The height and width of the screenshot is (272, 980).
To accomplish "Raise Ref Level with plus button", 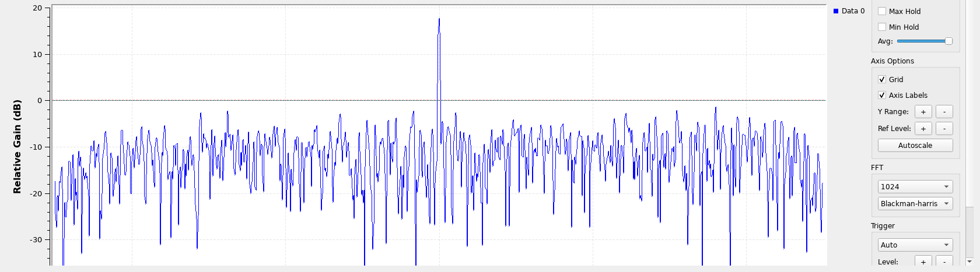I will pyautogui.click(x=923, y=129).
